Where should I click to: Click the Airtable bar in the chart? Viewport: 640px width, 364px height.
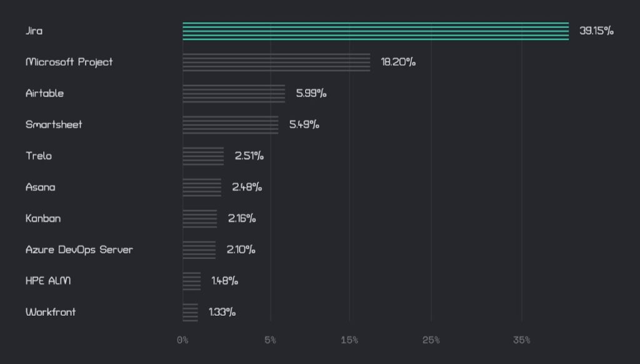click(x=234, y=94)
